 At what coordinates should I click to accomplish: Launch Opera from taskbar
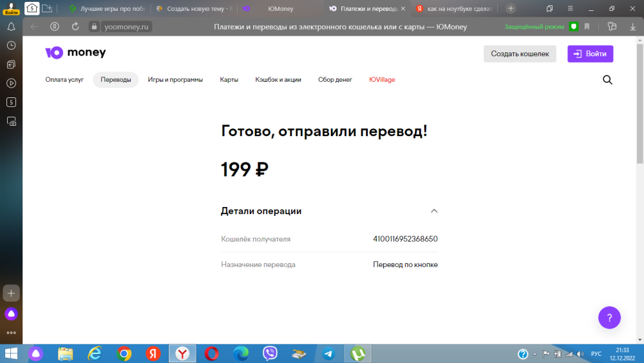click(211, 353)
